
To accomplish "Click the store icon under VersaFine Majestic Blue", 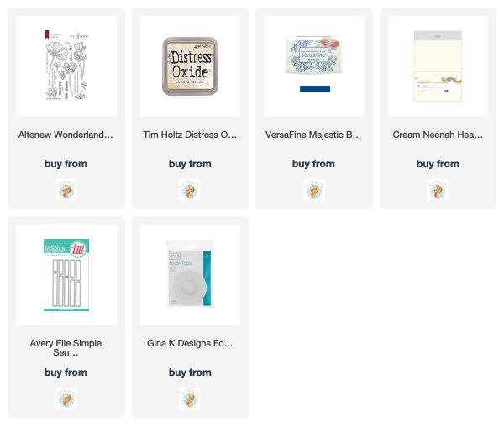I will [314, 190].
